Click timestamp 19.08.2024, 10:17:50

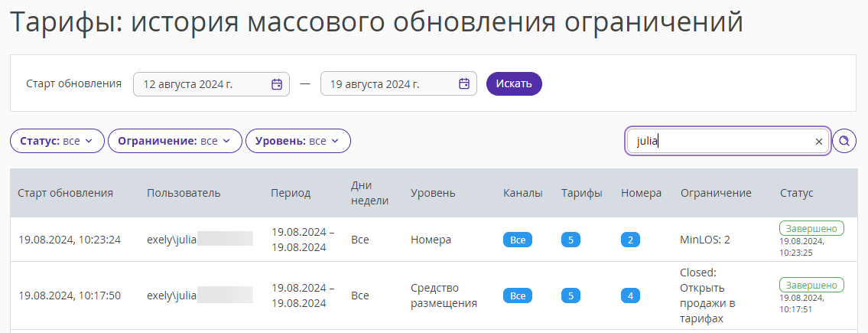pyautogui.click(x=70, y=296)
